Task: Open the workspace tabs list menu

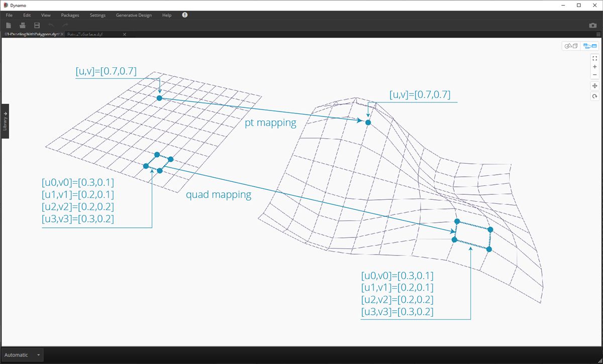Action: click(598, 34)
